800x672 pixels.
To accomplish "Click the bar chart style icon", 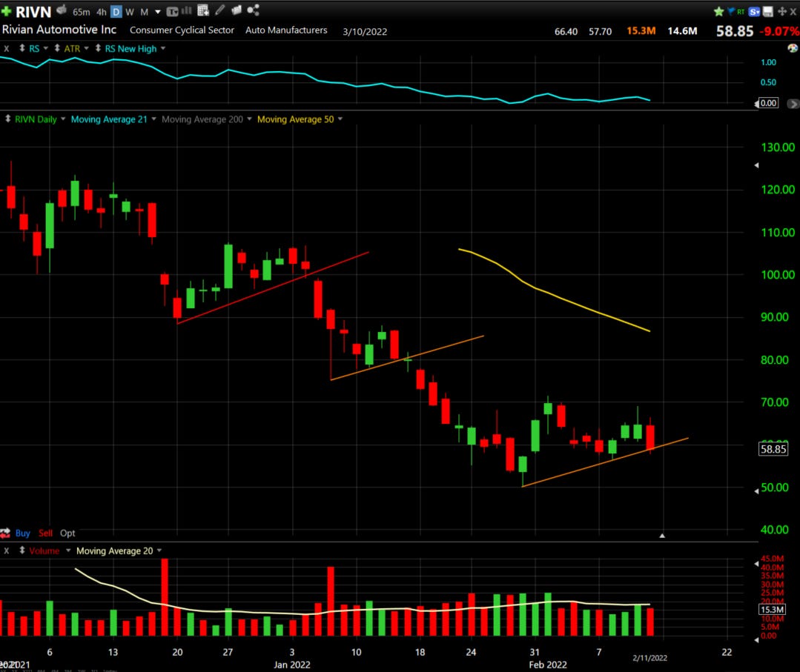I will click(x=187, y=10).
